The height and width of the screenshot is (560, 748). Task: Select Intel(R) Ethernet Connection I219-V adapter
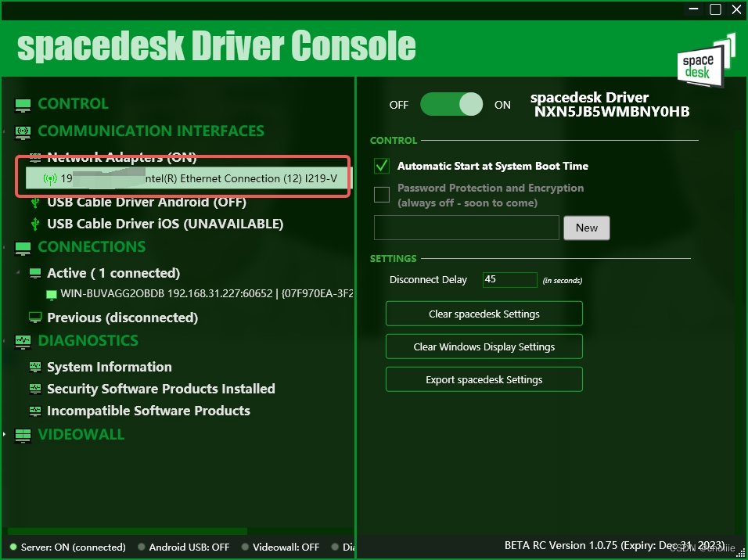(188, 178)
